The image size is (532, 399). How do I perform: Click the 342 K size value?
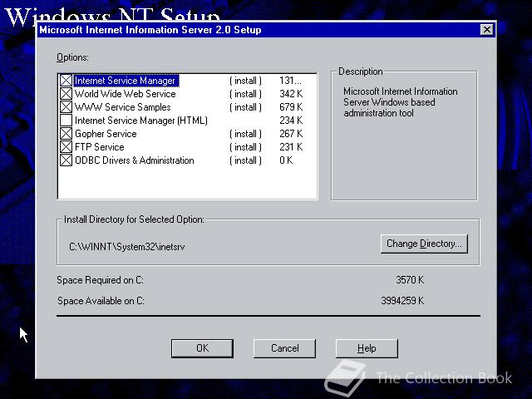click(x=291, y=94)
